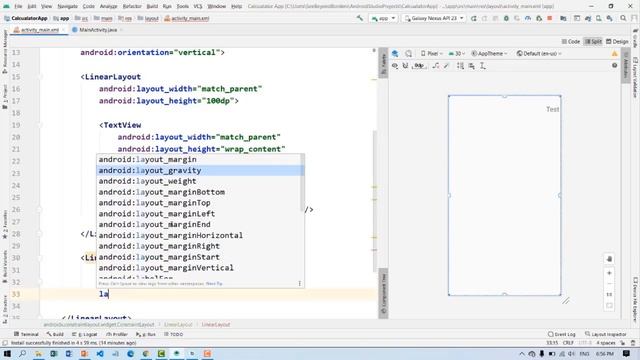
Task: Click the pan hand icon on design preview
Action: (609, 259)
